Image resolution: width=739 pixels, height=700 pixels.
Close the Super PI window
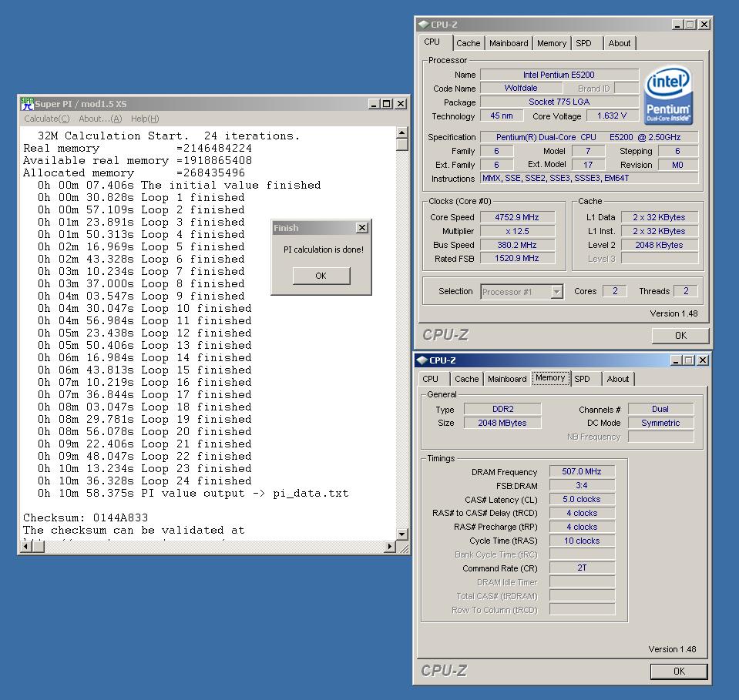point(400,104)
